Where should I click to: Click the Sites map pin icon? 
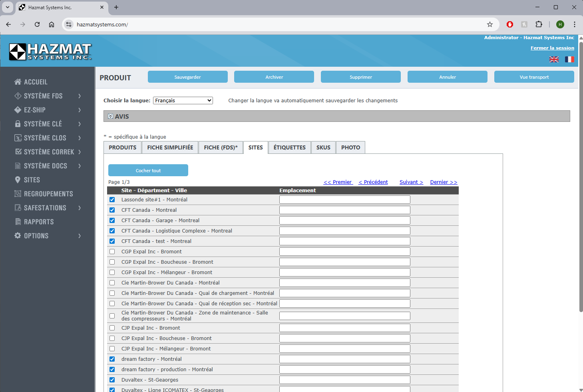tap(18, 180)
